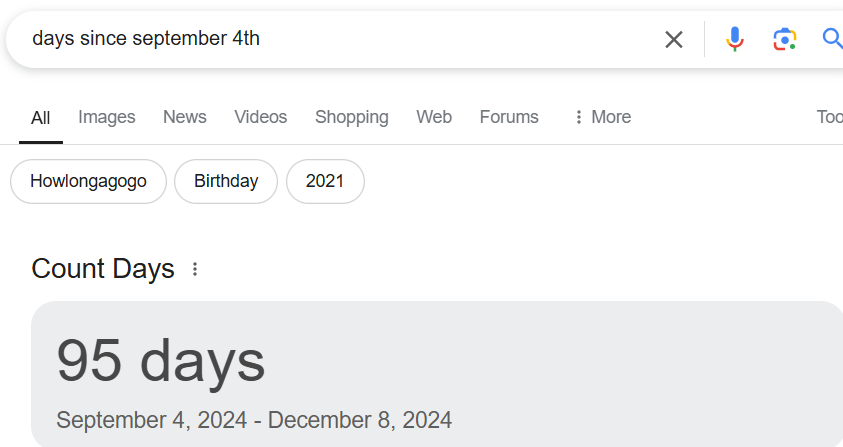Switch to the Web results tab
The image size is (843, 447).
pos(434,117)
